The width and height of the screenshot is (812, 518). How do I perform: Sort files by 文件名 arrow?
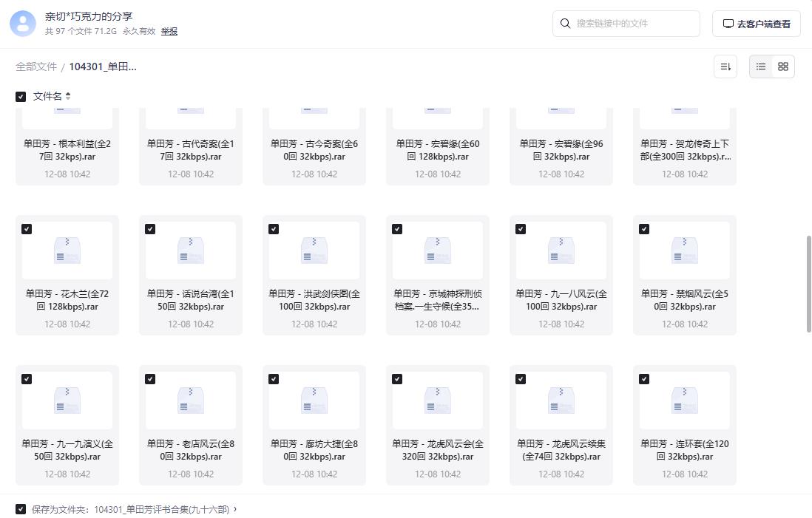coord(68,96)
